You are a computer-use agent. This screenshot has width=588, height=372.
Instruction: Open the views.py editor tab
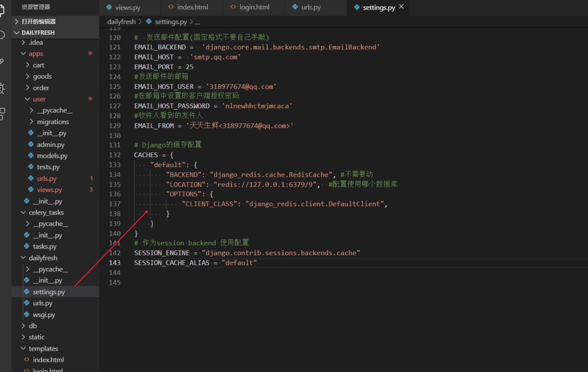[123, 8]
